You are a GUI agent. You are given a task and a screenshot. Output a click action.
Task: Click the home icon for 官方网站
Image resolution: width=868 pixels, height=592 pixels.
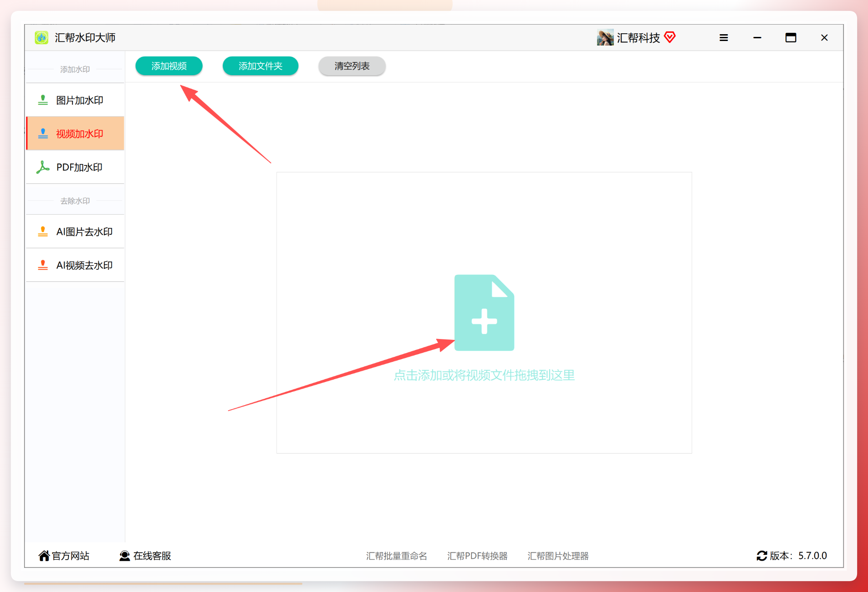coord(44,556)
